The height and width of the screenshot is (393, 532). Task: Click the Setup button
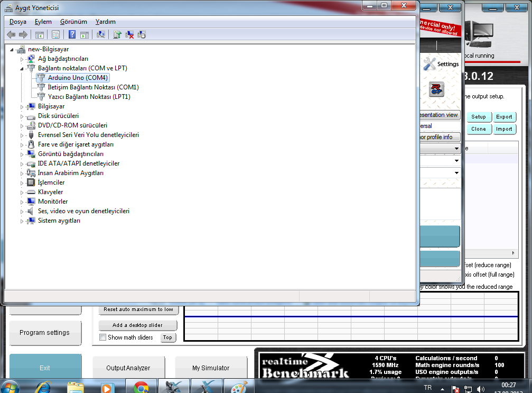pyautogui.click(x=479, y=117)
